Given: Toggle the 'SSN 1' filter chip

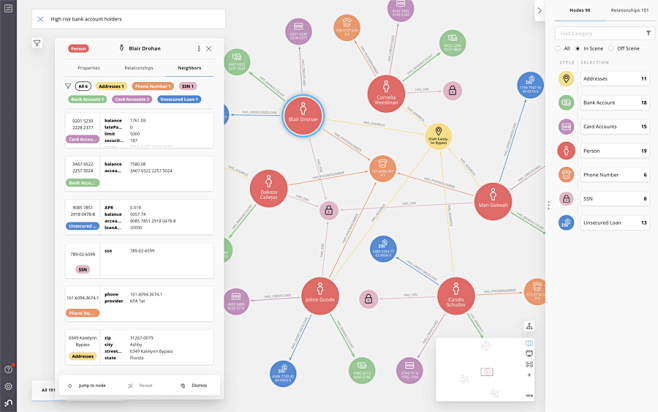Looking at the screenshot, I should coord(188,86).
